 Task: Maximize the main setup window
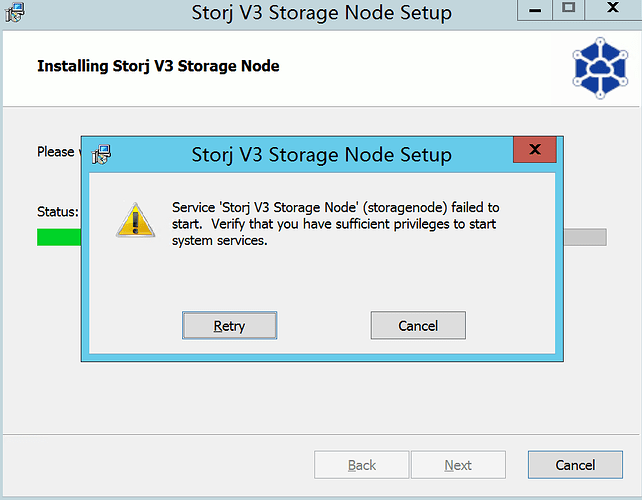569,9
